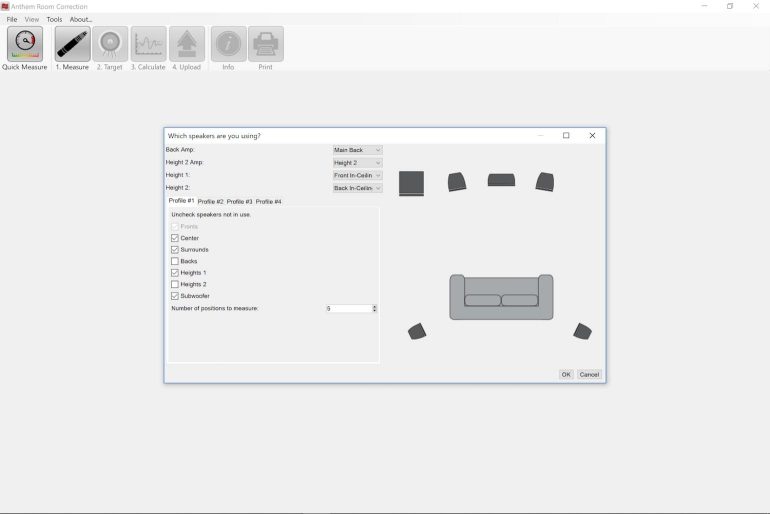Click the Quick Measure gauge icon

24,44
